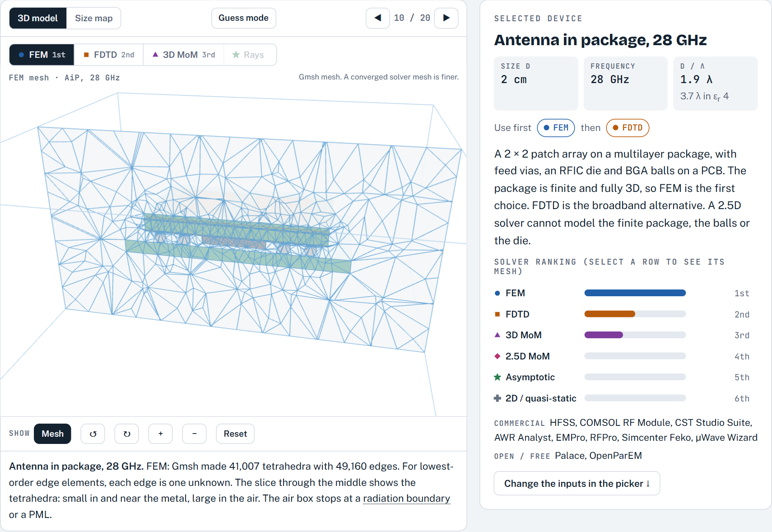The image size is (772, 532).
Task: Select the Rays mesh tab
Action: pyautogui.click(x=250, y=55)
